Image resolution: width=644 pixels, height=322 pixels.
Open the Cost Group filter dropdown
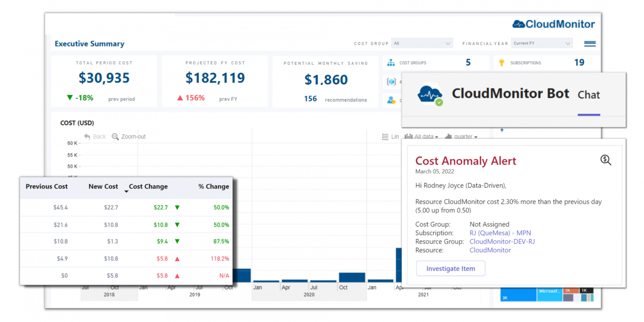(422, 43)
